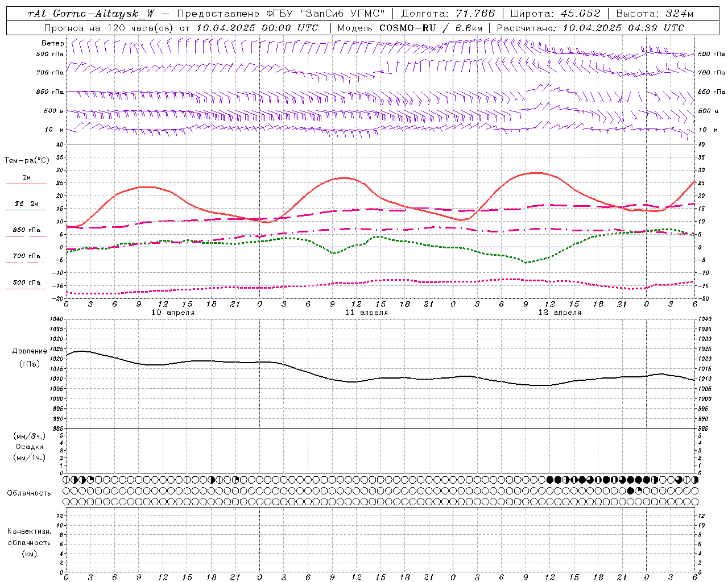
Task: Click the 11 апреля date label
Action: 366,313
